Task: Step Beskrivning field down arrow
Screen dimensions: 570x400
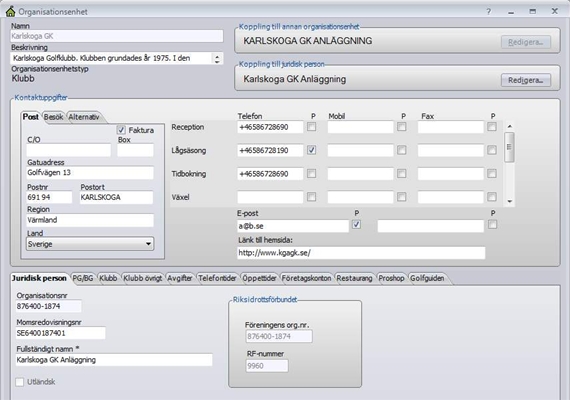Action: tap(217, 61)
